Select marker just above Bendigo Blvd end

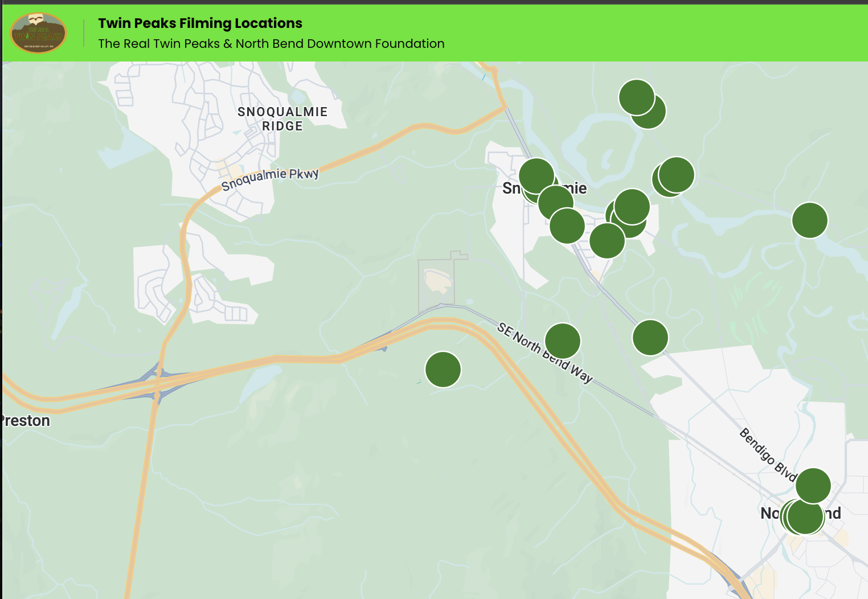pyautogui.click(x=813, y=486)
